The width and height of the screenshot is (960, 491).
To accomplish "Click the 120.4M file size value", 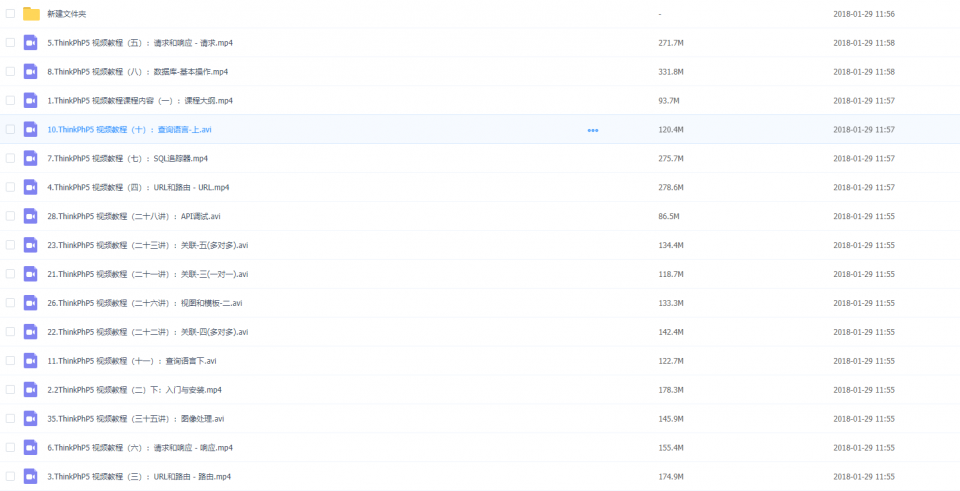I will pyautogui.click(x=671, y=130).
